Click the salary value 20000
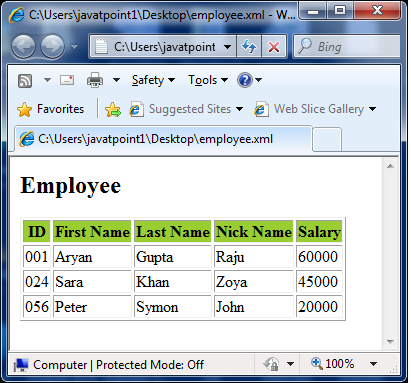Image resolution: width=411 pixels, height=383 pixels. tap(318, 307)
